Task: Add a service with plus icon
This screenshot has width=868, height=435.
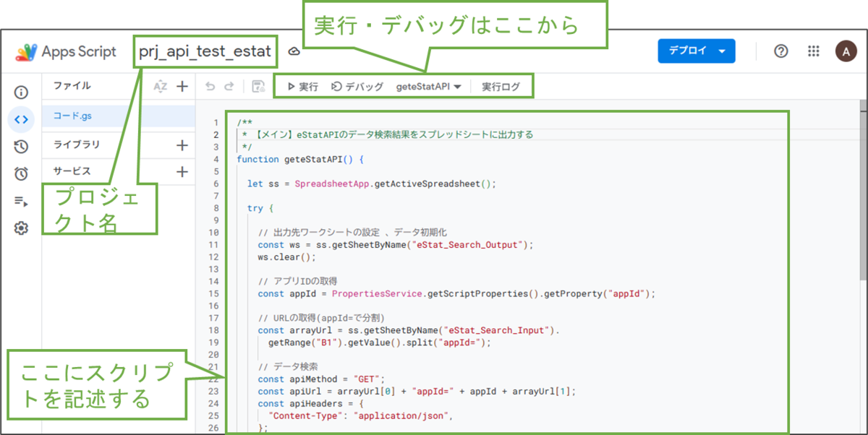Action: 182,172
